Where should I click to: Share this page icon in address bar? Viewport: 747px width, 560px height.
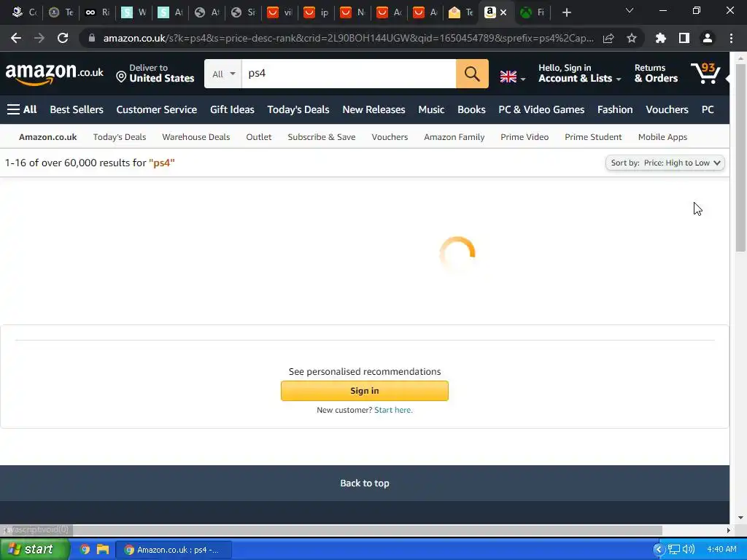coord(608,38)
